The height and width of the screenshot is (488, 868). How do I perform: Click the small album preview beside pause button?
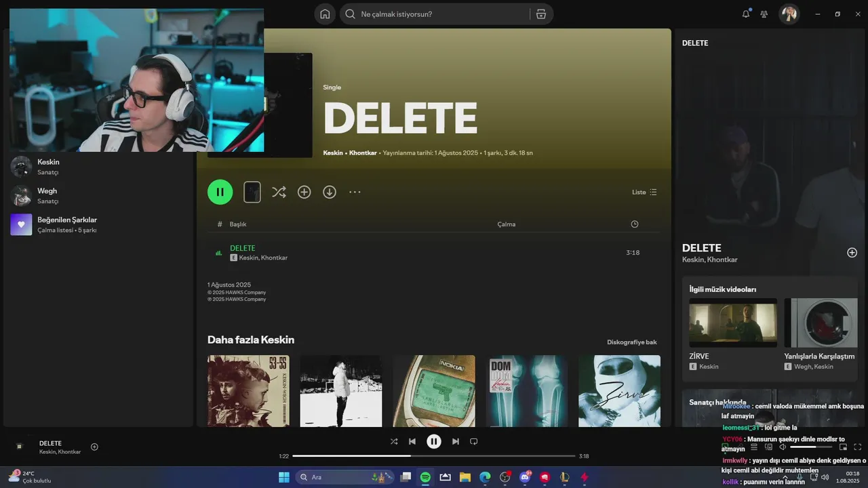(x=252, y=192)
